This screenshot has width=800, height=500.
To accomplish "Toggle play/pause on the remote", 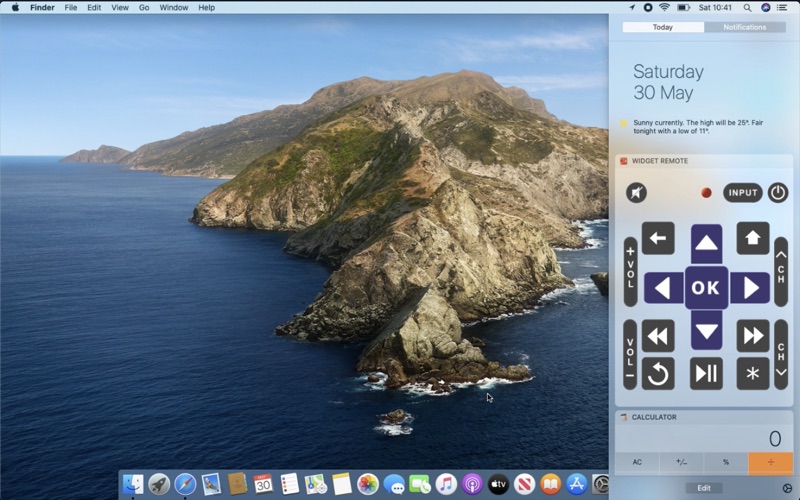I will tap(706, 373).
